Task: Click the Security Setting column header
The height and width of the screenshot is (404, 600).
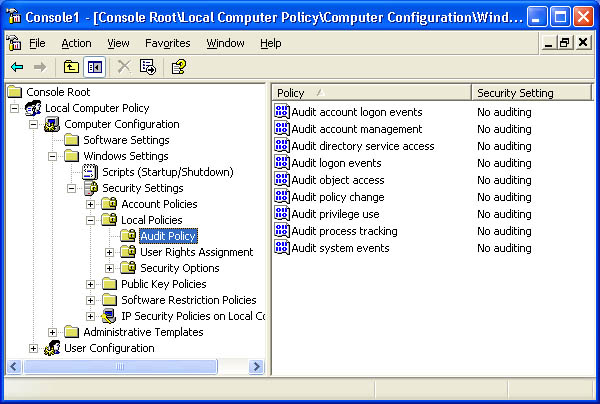Action: pos(530,93)
